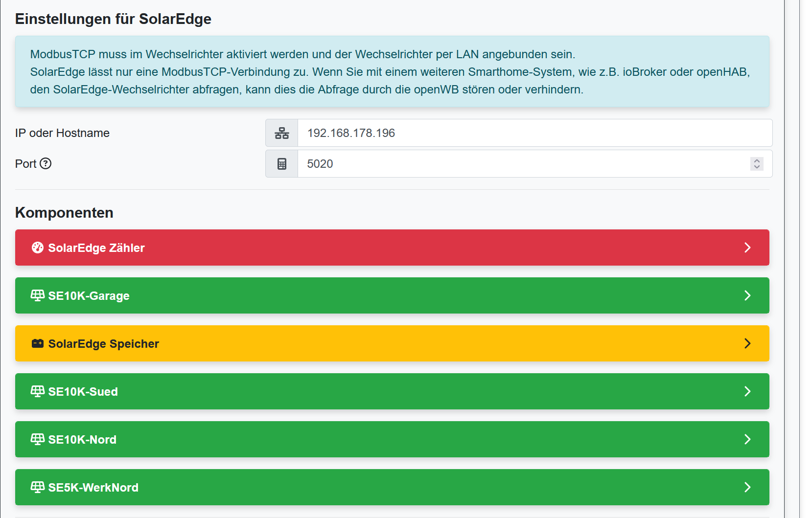Click the solar panel icon on SE10K-Garage

point(38,295)
